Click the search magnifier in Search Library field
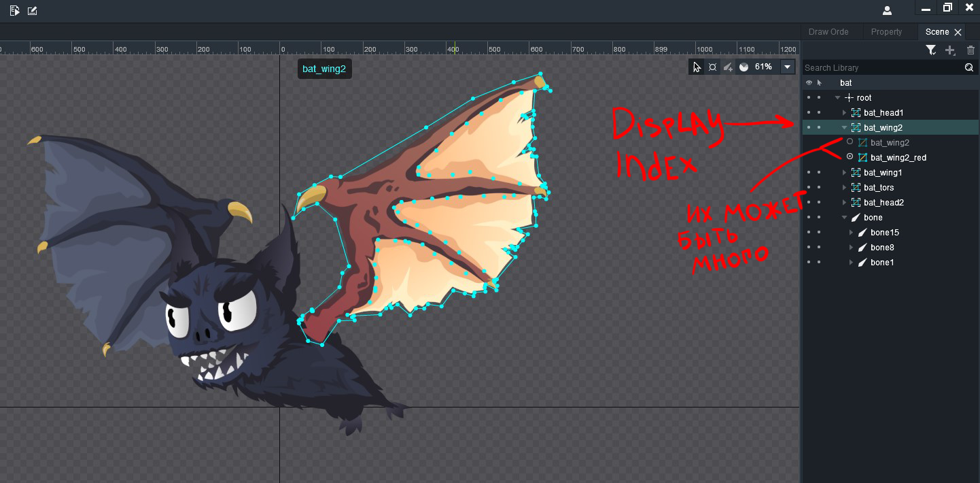The width and height of the screenshot is (980, 483). click(x=969, y=67)
